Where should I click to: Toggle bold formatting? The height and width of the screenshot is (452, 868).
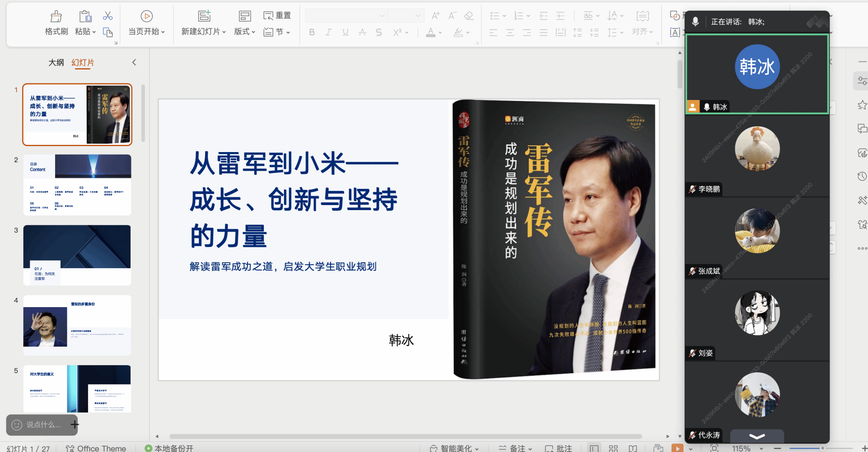pos(312,32)
